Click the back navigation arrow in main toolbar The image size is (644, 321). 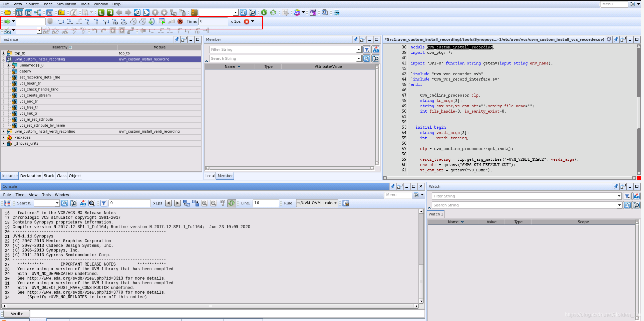pyautogui.click(x=119, y=12)
